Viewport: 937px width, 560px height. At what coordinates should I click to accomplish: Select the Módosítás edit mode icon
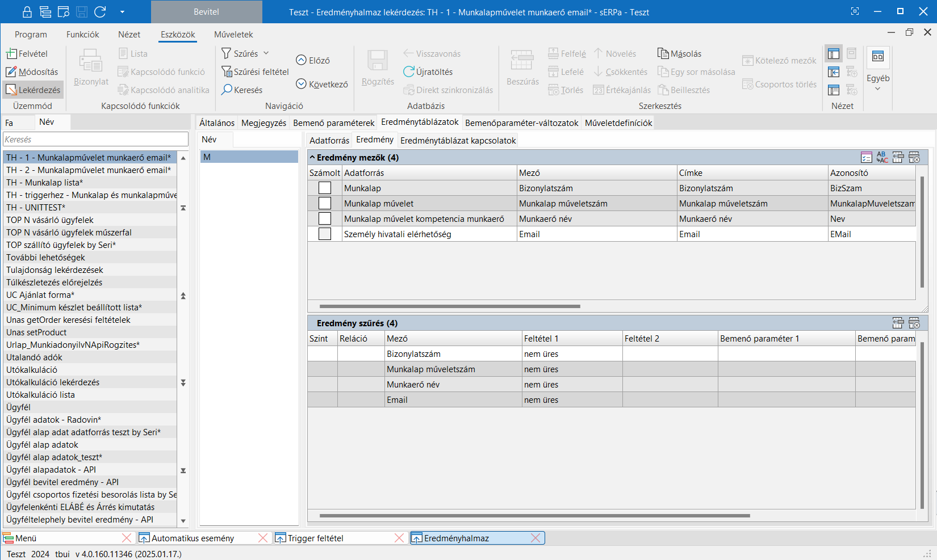12,72
